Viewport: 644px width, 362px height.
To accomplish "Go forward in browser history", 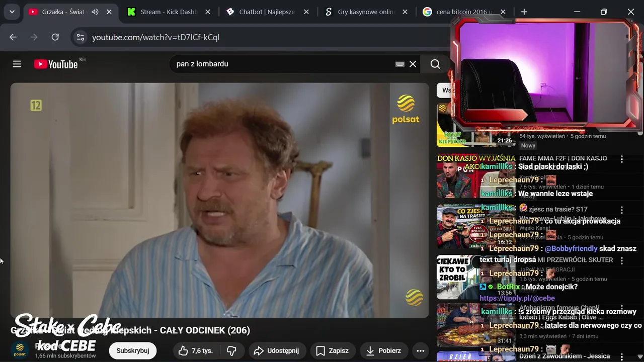I will [34, 37].
